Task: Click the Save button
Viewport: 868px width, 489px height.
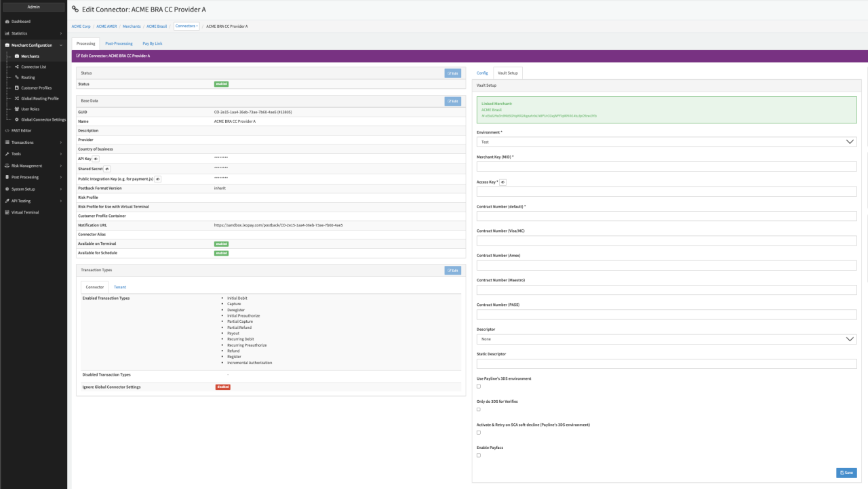Action: point(846,473)
